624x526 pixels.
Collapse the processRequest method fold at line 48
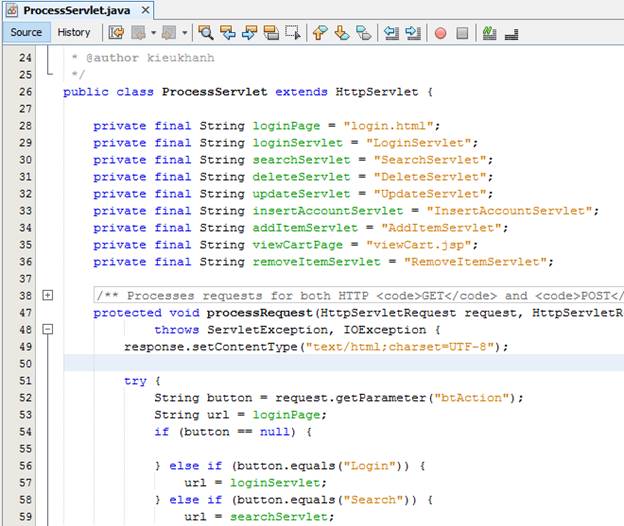tap(47, 329)
